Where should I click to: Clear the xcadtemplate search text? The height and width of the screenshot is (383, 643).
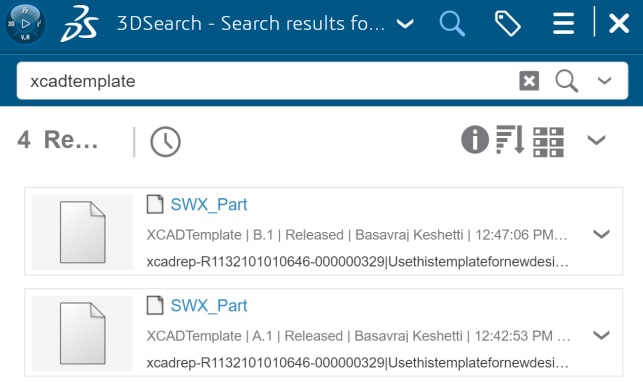529,81
